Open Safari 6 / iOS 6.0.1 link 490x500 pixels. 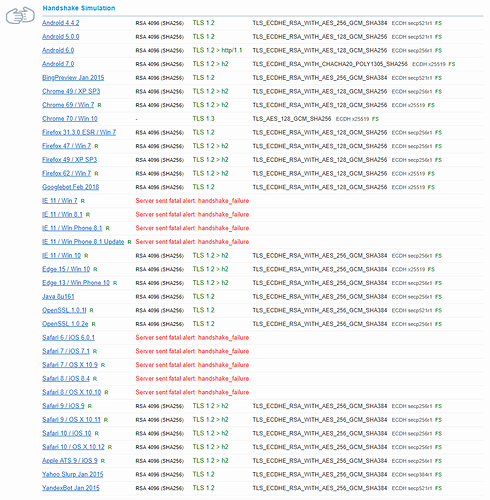point(68,337)
